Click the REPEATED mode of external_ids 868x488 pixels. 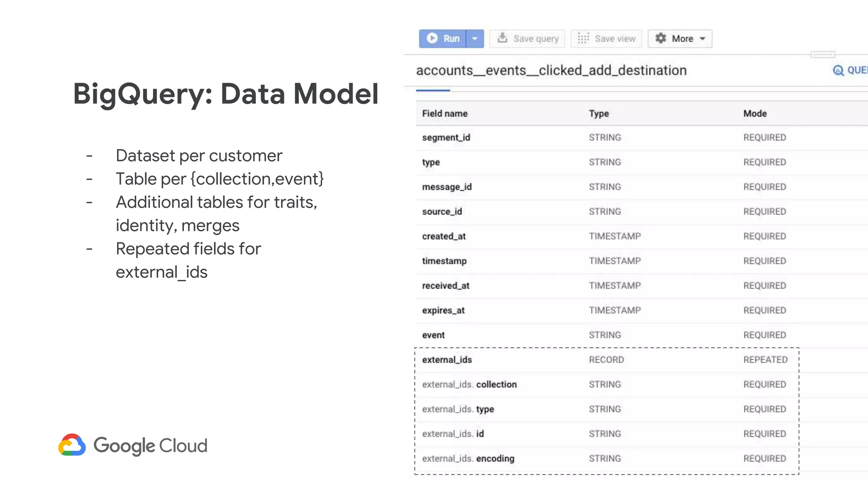765,360
